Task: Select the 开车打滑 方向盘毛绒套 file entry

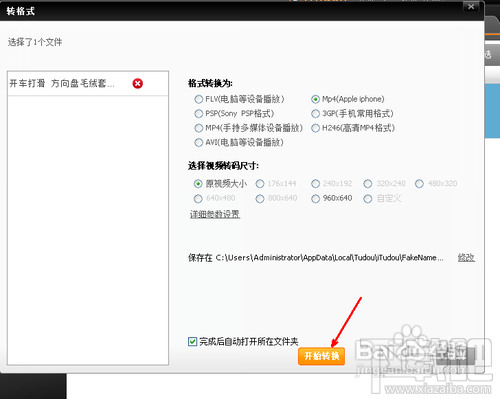Action: pos(88,83)
